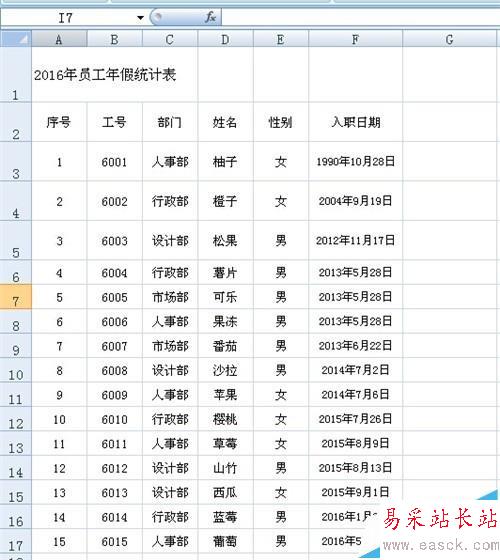500x560 pixels.
Task: Click name cell 松果
Action: [x=225, y=240]
